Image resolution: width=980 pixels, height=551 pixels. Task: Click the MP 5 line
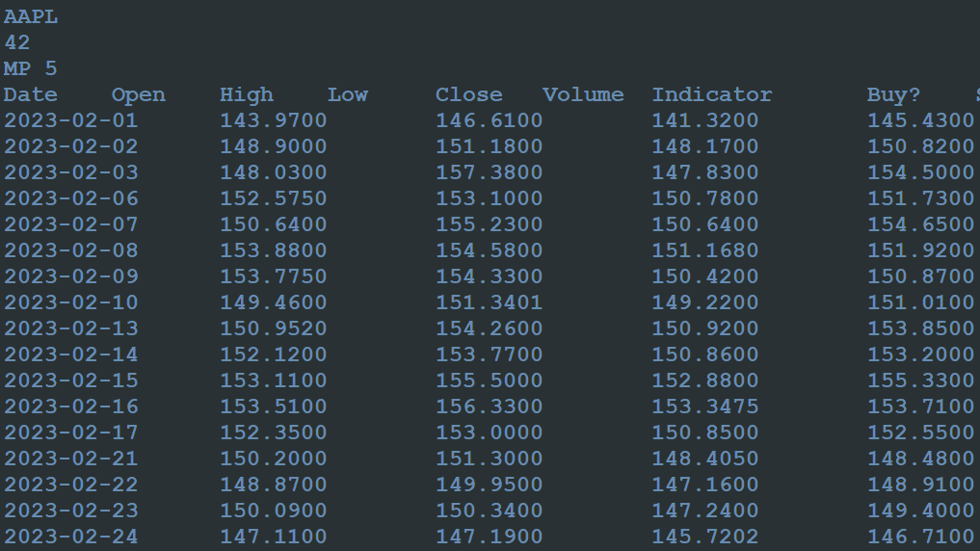31,68
